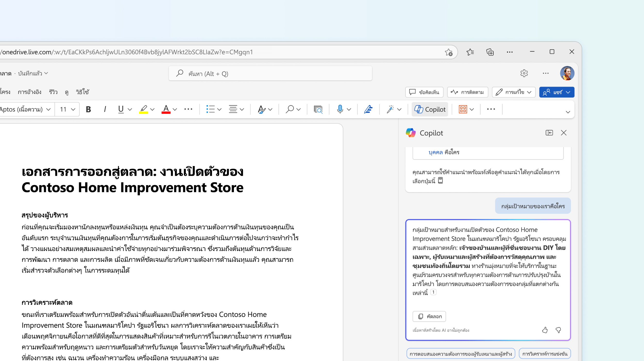Screen dimensions: 644x361
Task: Open the ดู view tab
Action: (67, 92)
